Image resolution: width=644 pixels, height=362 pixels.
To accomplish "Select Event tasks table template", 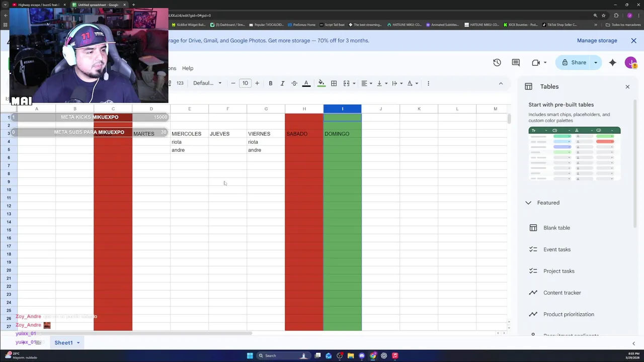I will (556, 249).
